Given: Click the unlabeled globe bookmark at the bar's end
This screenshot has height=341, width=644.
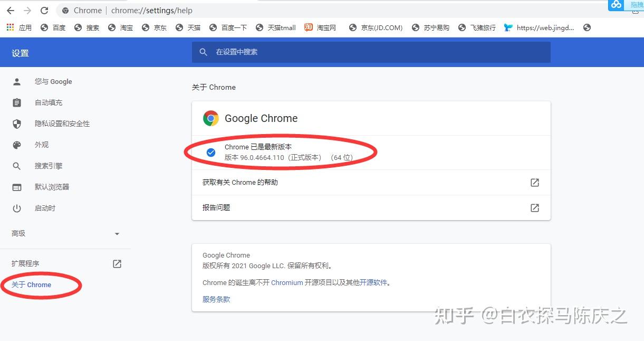Looking at the screenshot, I should click(587, 27).
